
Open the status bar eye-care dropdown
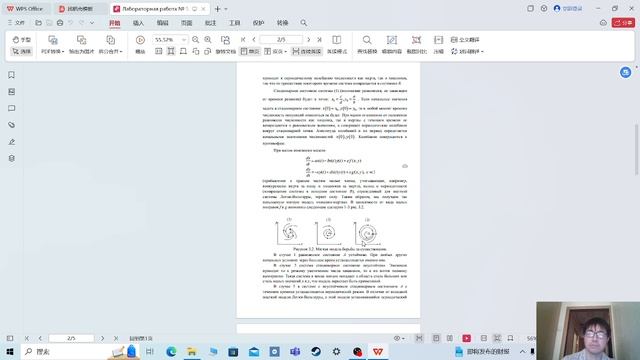click(399, 338)
